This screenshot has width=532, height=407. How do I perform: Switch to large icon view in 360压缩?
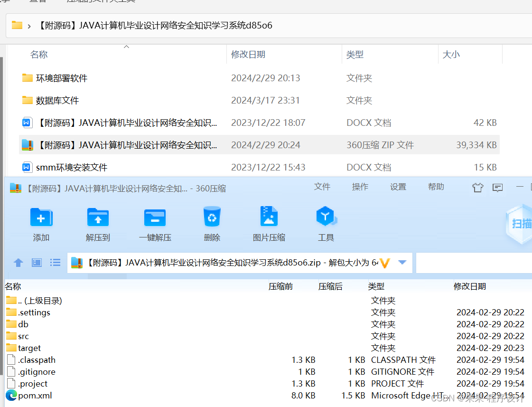[x=37, y=262]
